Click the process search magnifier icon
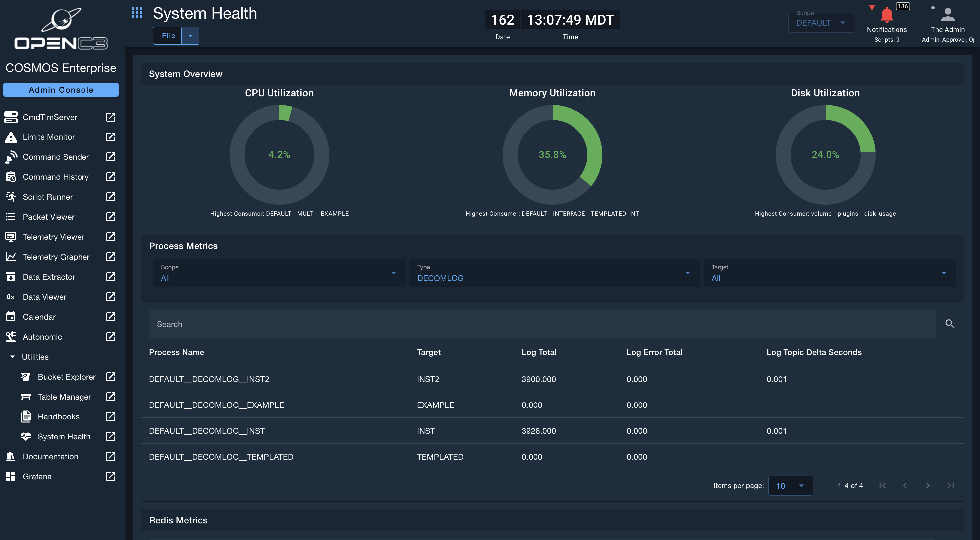 click(x=950, y=324)
